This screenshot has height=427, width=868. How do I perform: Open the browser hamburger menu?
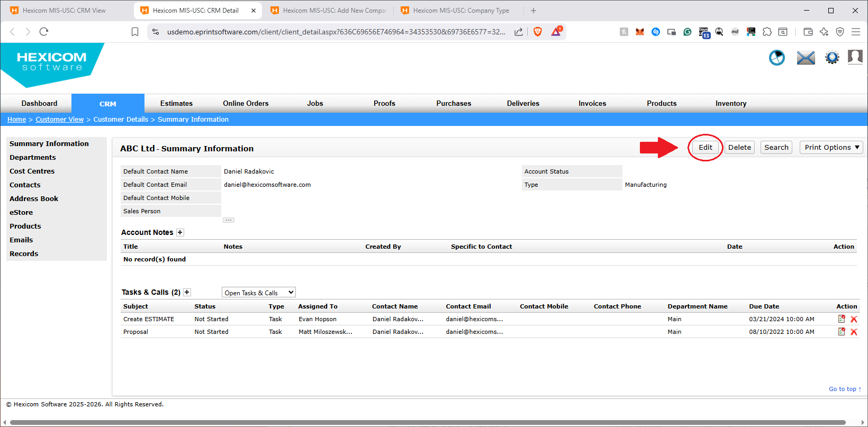click(856, 32)
